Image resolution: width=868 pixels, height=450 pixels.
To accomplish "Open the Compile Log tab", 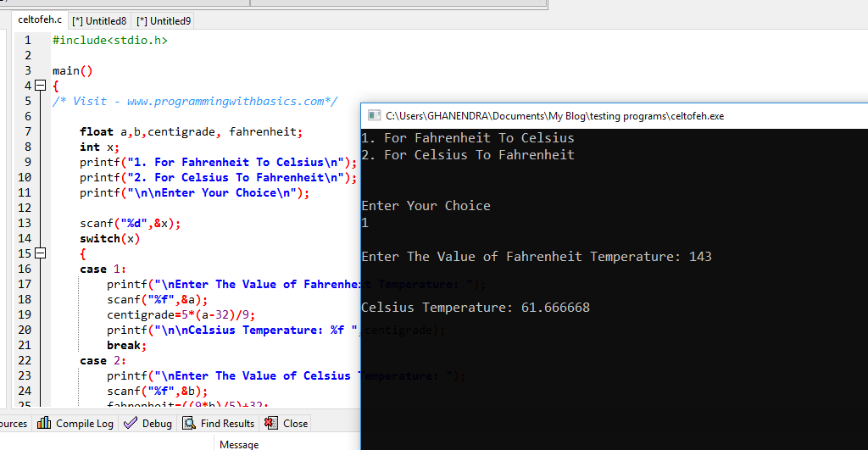I will pos(75,424).
